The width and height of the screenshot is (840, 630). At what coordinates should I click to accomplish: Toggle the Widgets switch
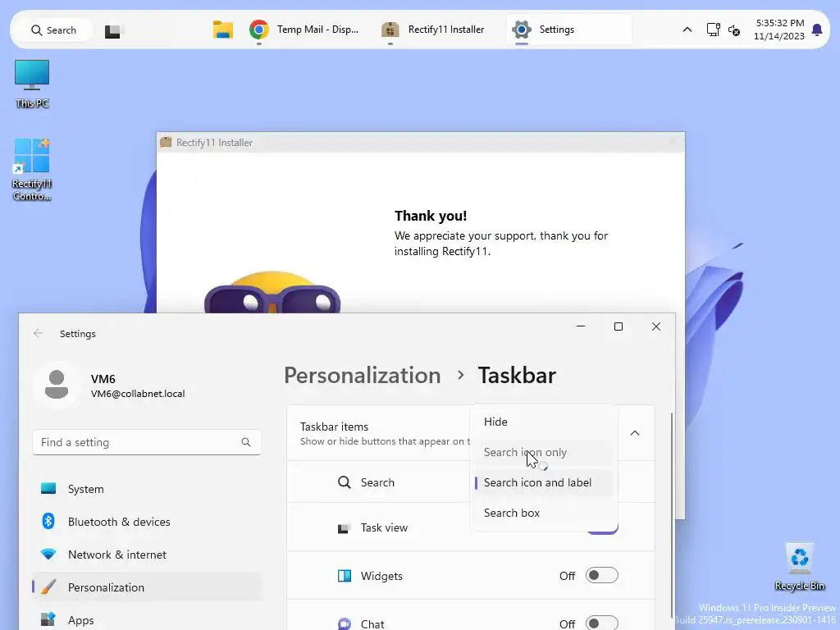(x=601, y=575)
